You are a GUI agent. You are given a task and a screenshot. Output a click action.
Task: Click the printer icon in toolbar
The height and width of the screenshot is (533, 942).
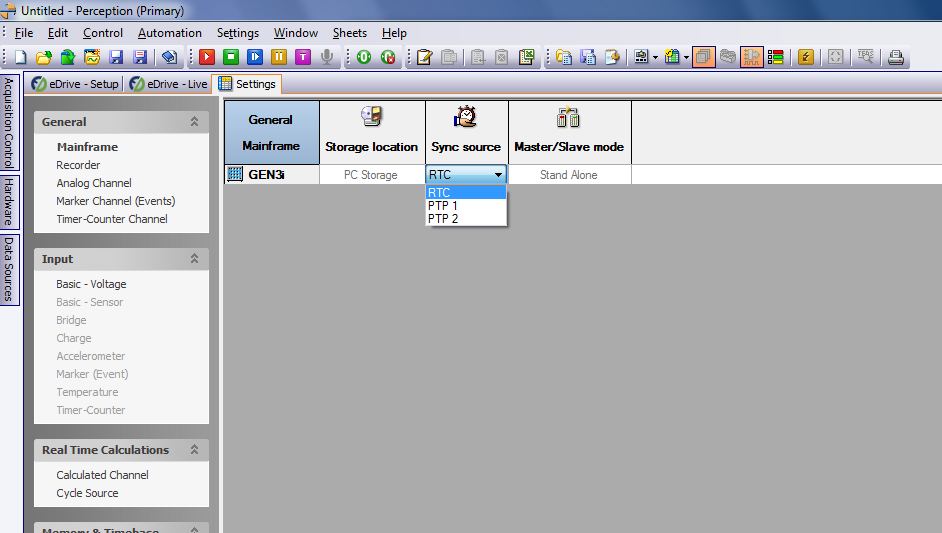coord(896,57)
